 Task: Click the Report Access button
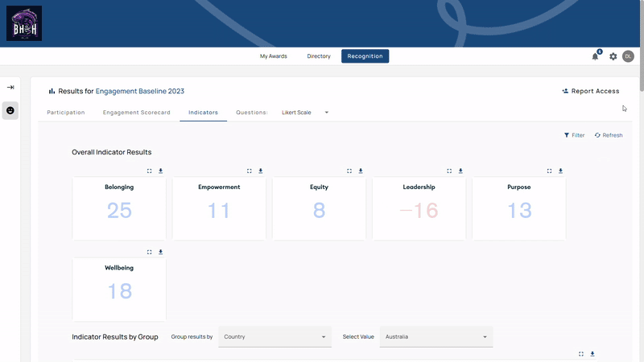click(x=591, y=91)
